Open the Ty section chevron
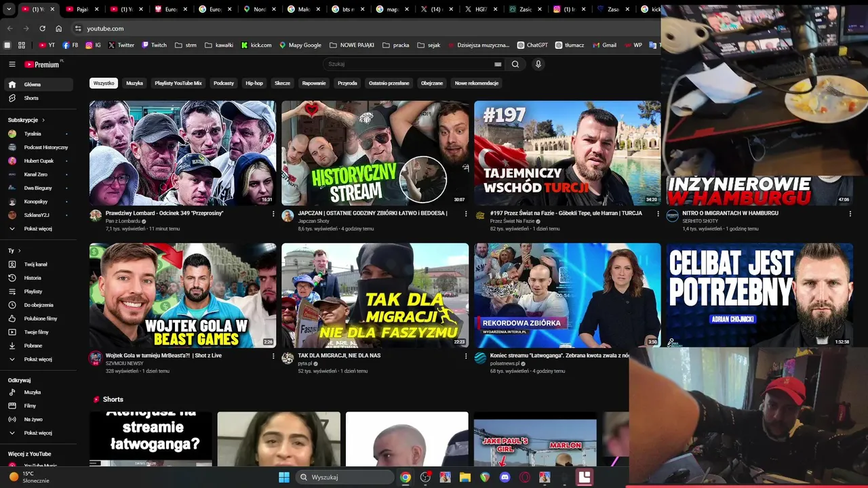Image resolution: width=868 pixels, height=488 pixels. pos(19,251)
